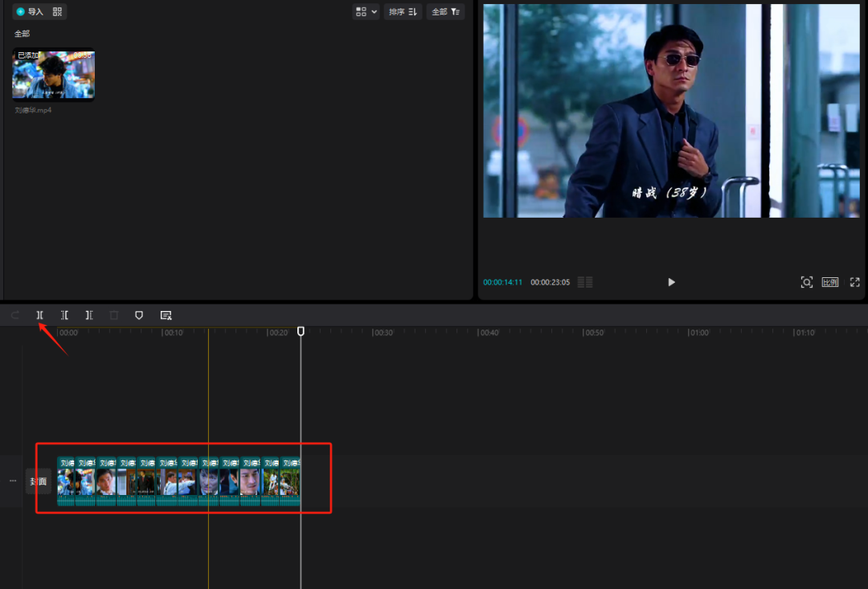Click the playhead handle on the ruler
This screenshot has width=868, height=589.
(301, 331)
